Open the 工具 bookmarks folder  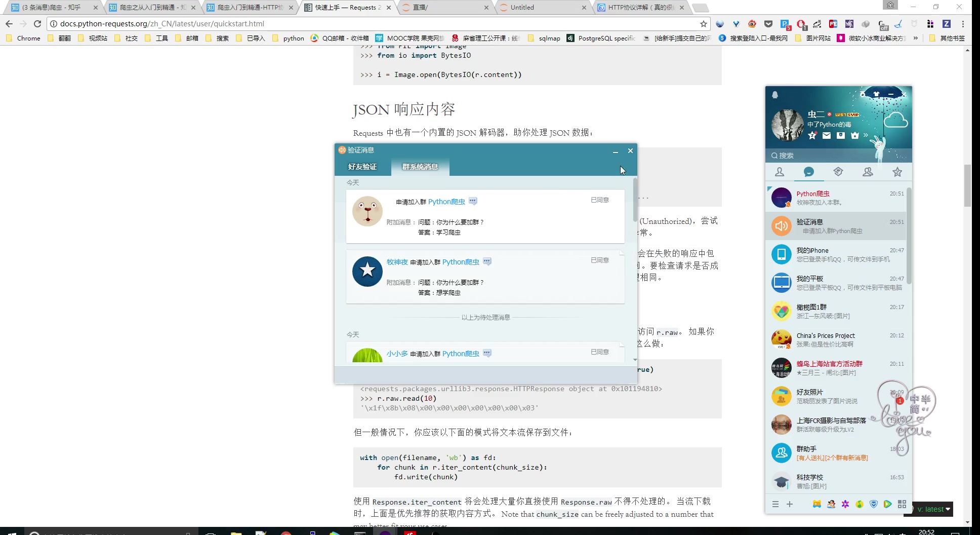[x=156, y=38]
